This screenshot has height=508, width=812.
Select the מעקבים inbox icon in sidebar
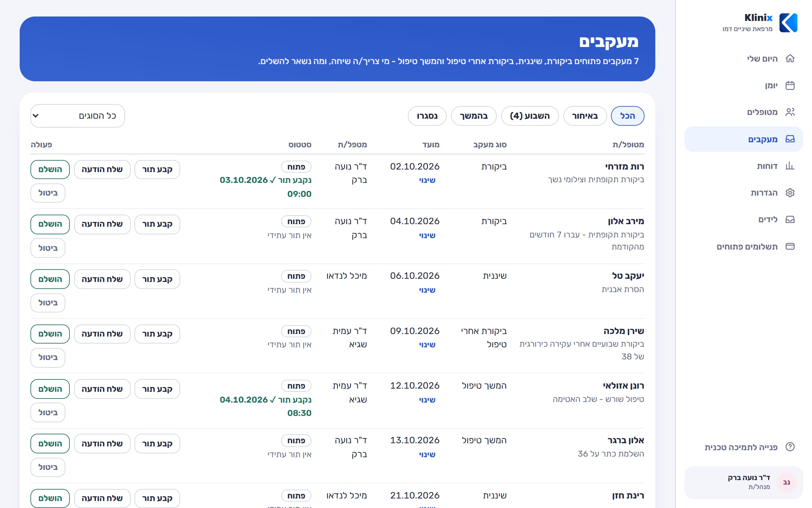790,139
